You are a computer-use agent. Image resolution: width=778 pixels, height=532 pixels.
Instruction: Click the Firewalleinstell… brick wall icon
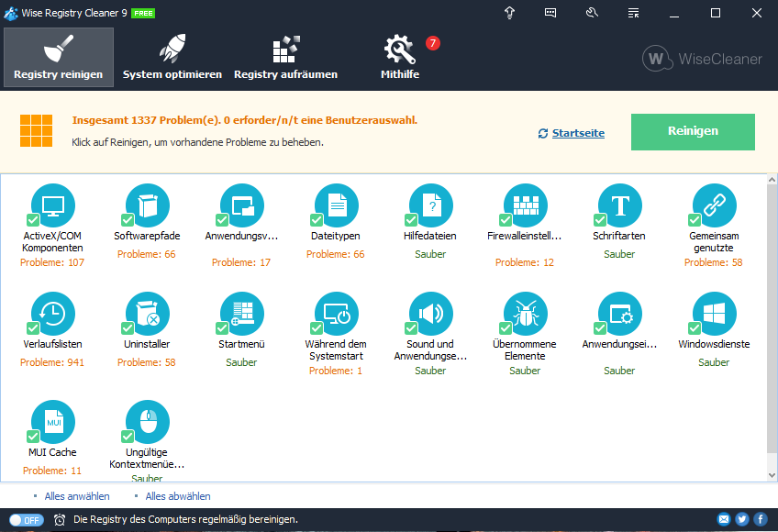click(526, 205)
